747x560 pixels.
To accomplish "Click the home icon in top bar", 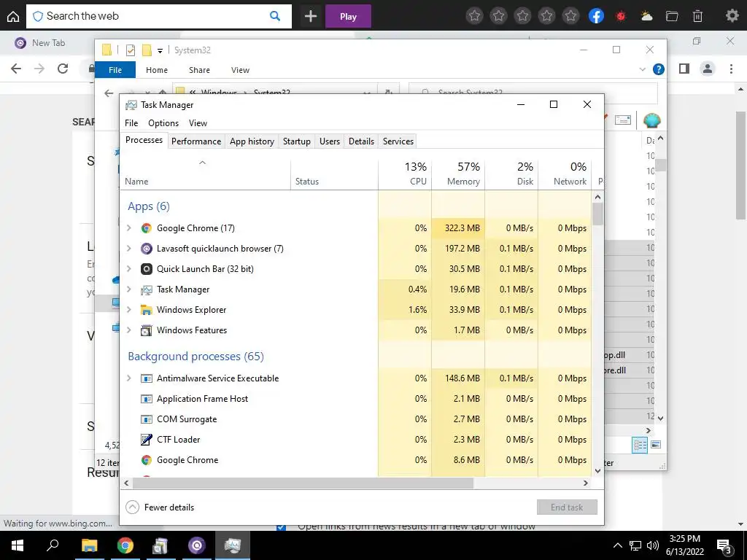I will pyautogui.click(x=13, y=17).
